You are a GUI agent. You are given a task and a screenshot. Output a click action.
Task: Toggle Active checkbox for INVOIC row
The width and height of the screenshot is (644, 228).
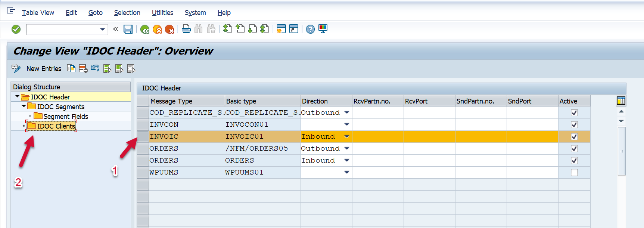coord(574,136)
